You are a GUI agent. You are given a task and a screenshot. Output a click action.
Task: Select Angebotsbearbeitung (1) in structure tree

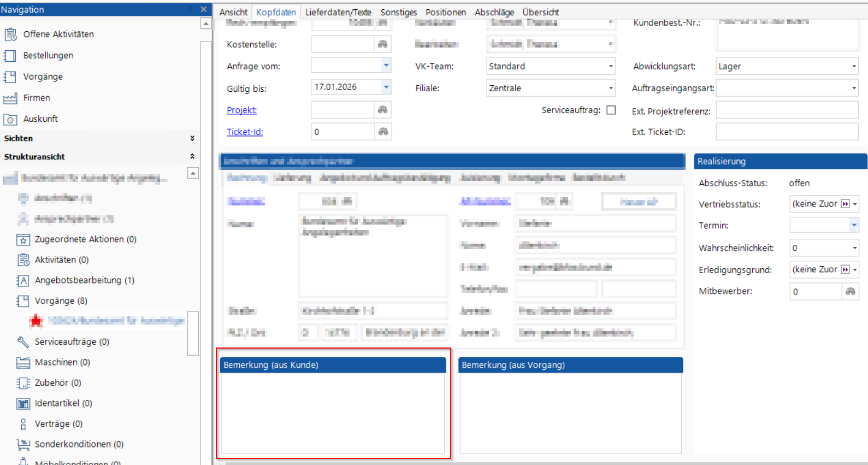84,280
